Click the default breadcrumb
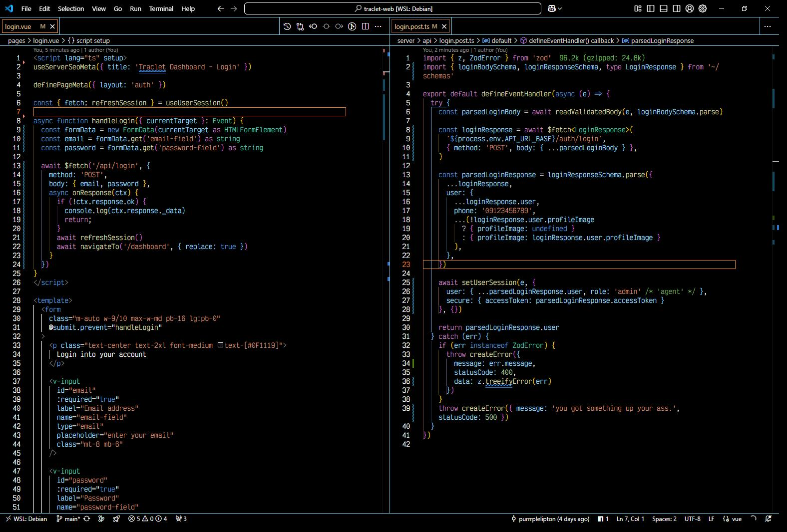 [x=497, y=41]
